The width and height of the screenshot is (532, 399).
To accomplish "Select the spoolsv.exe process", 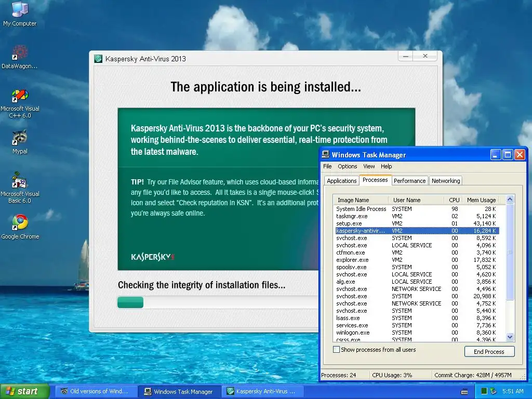I will click(x=417, y=267).
